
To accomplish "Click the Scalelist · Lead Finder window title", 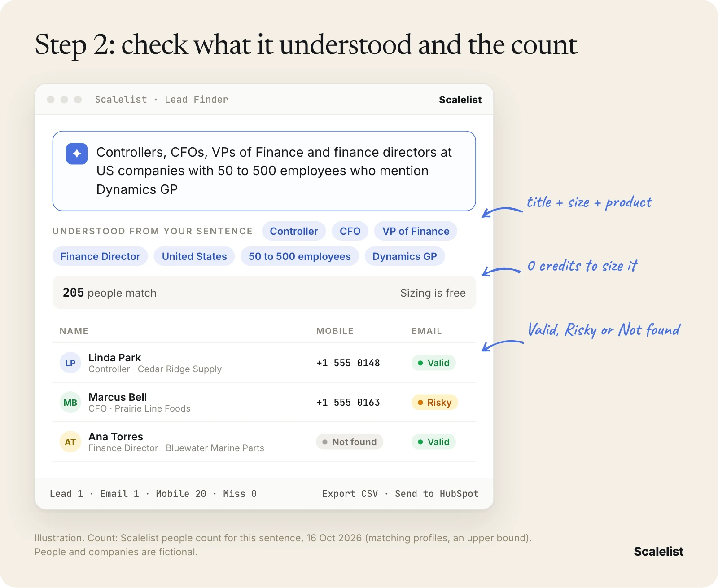I will 162,100.
